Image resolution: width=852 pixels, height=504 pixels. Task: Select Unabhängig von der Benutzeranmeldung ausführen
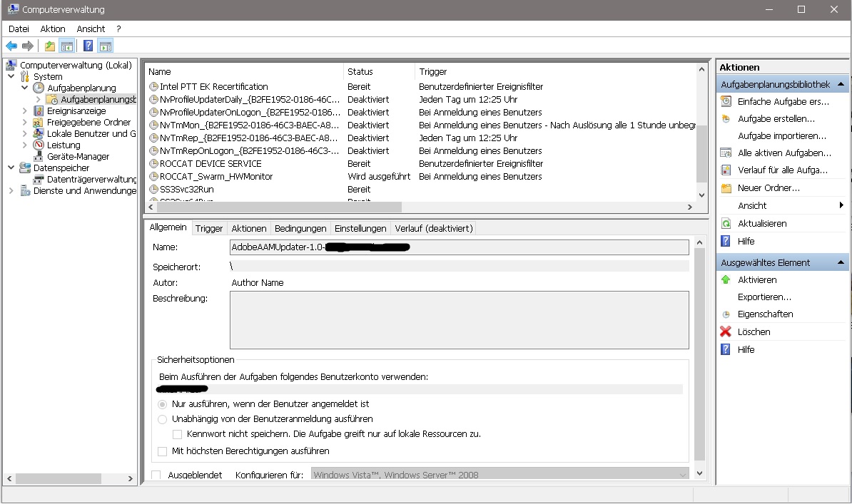click(x=163, y=419)
